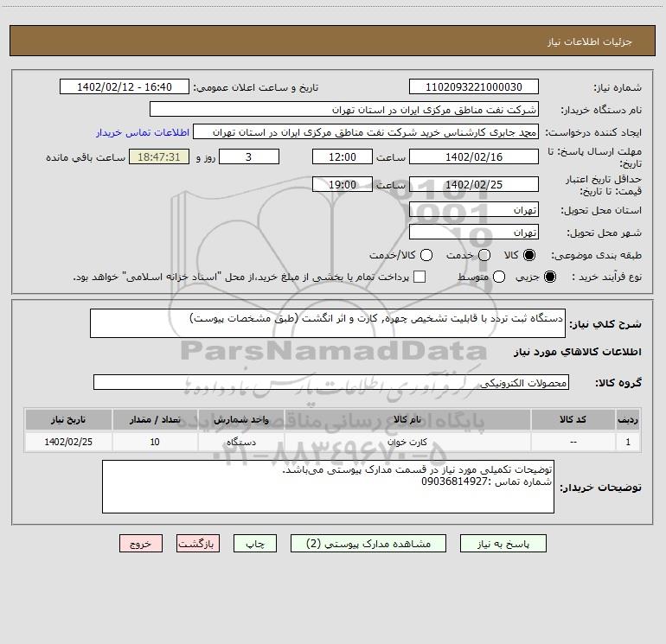Click the remaining time counter 18:47:31

click(159, 157)
